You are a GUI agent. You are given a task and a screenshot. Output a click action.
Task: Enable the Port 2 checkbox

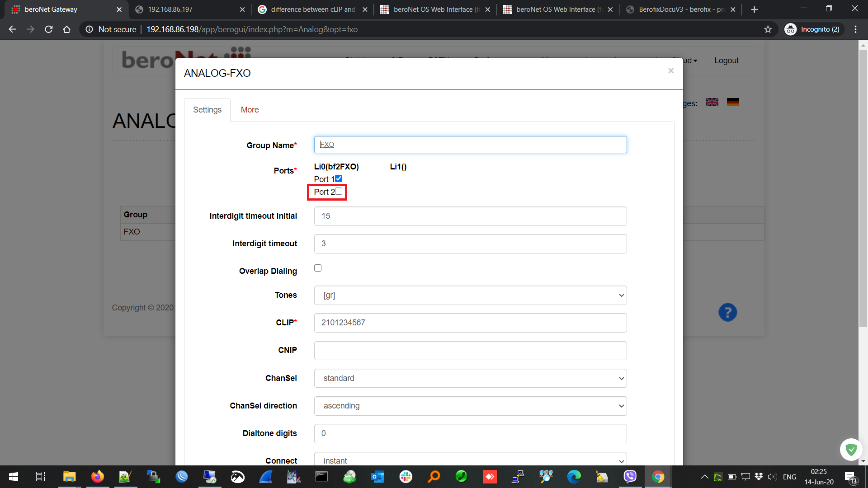[x=339, y=191]
